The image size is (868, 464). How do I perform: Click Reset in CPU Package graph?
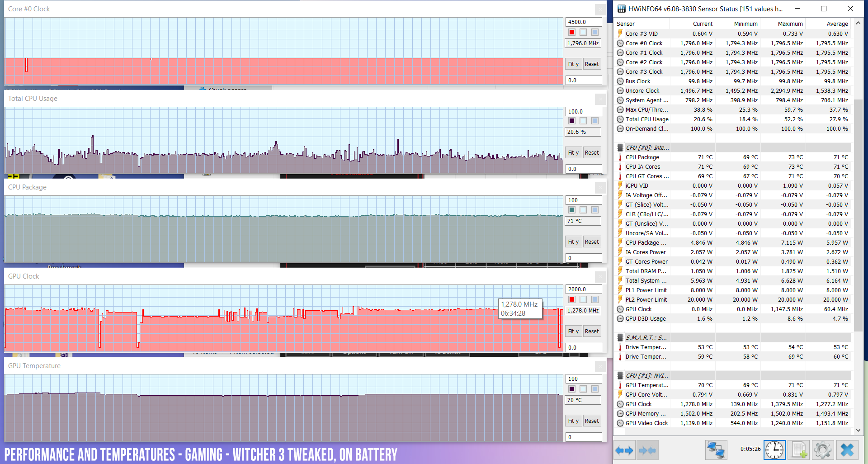(x=592, y=242)
